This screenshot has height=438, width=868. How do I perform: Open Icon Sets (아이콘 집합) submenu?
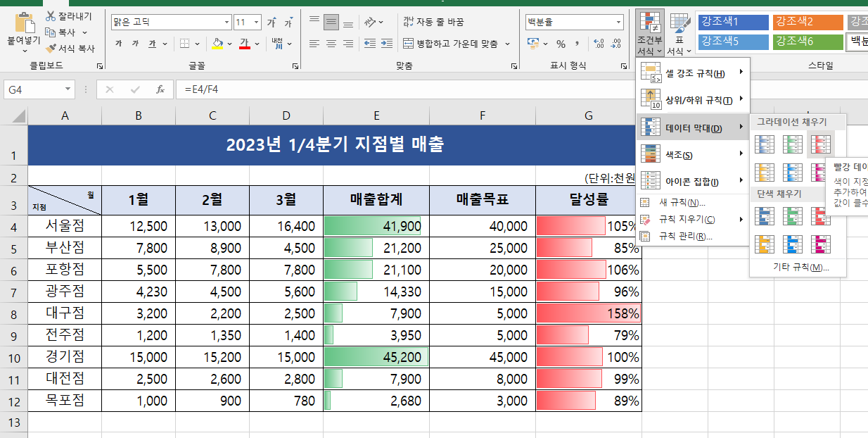[x=693, y=181]
